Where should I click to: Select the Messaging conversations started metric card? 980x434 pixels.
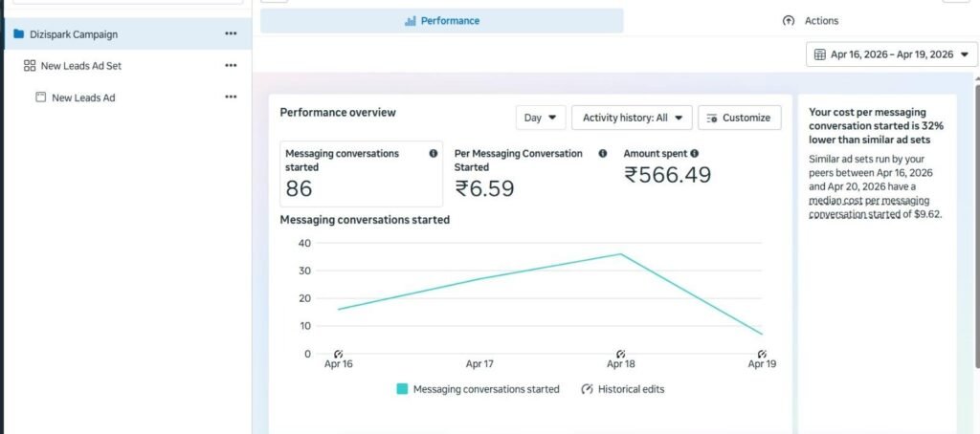[x=361, y=174]
